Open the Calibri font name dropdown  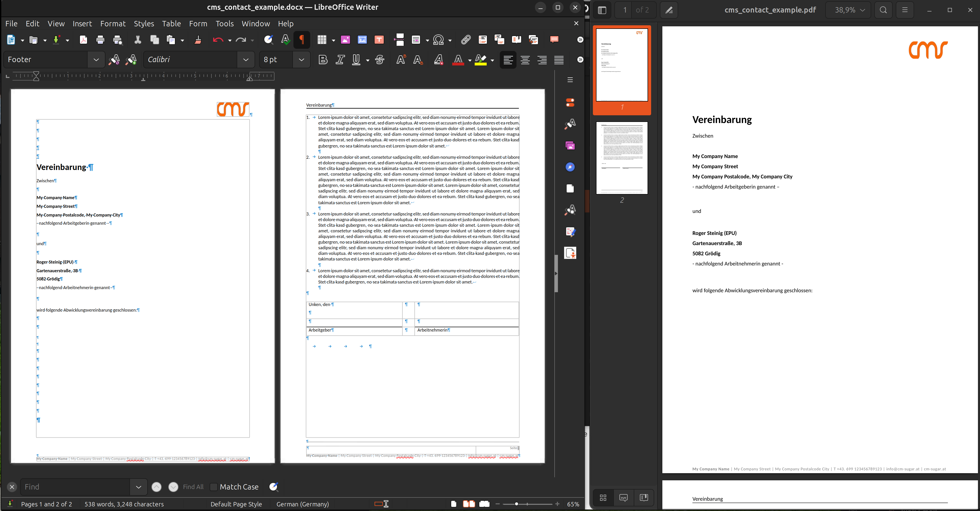click(x=246, y=60)
